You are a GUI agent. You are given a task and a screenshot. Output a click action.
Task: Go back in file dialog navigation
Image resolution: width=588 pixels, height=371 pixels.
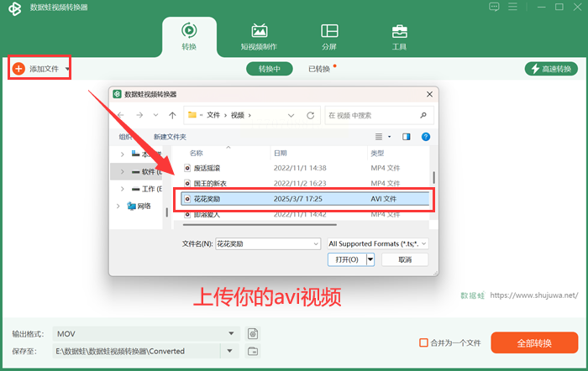point(121,115)
